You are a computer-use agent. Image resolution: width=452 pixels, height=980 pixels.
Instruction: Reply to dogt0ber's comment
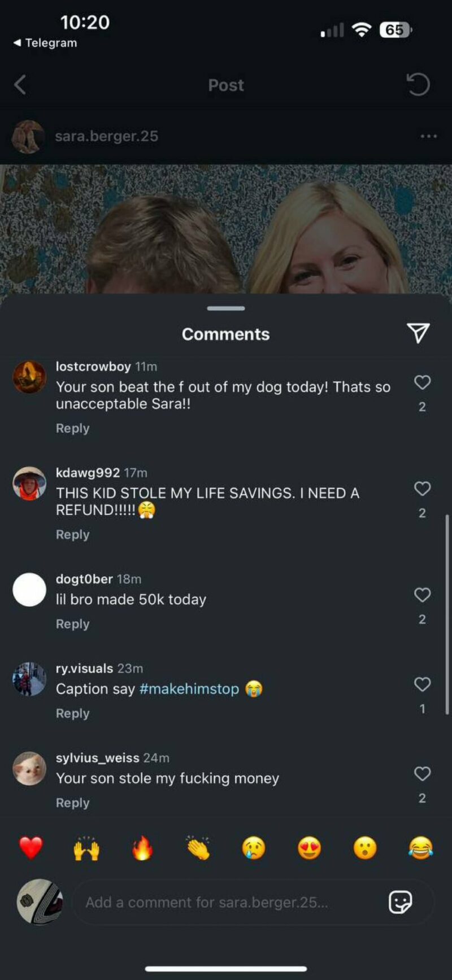pyautogui.click(x=72, y=624)
